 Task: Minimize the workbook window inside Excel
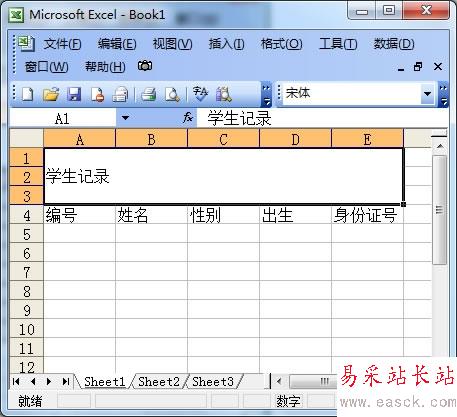401,69
